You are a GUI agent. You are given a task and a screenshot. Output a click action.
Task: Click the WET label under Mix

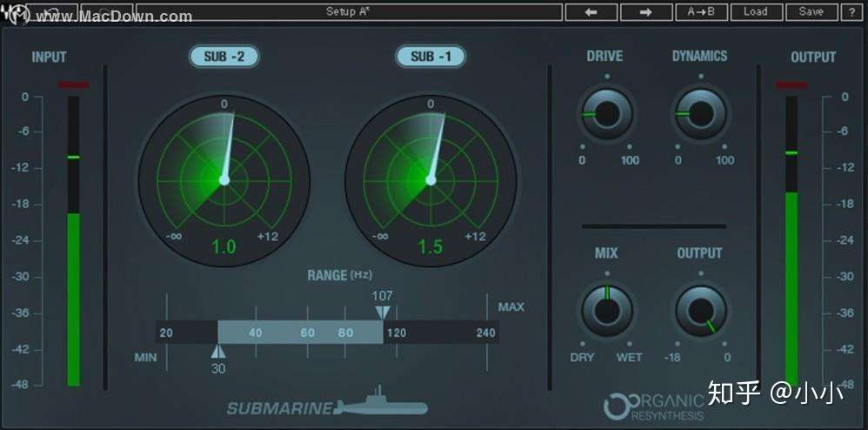coord(630,358)
